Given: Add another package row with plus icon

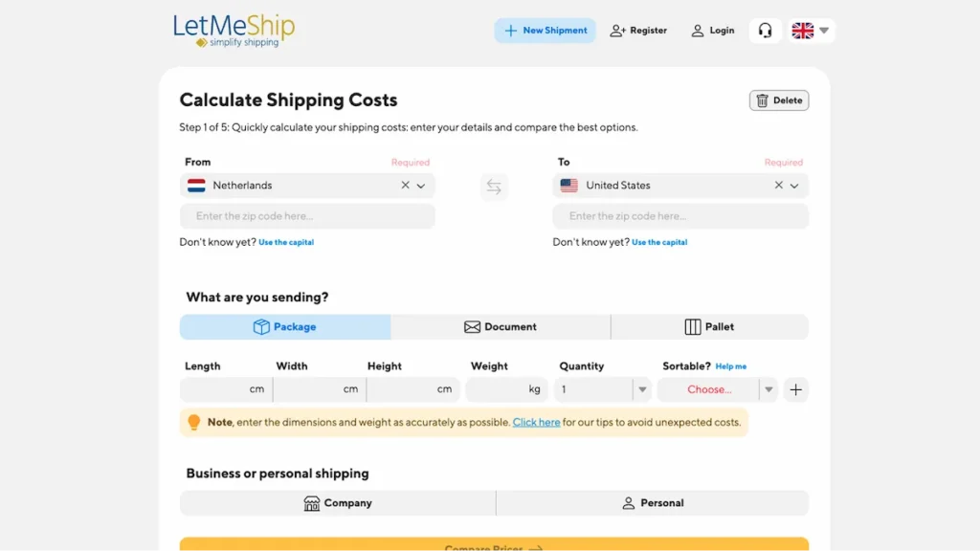Looking at the screenshot, I should click(x=796, y=389).
